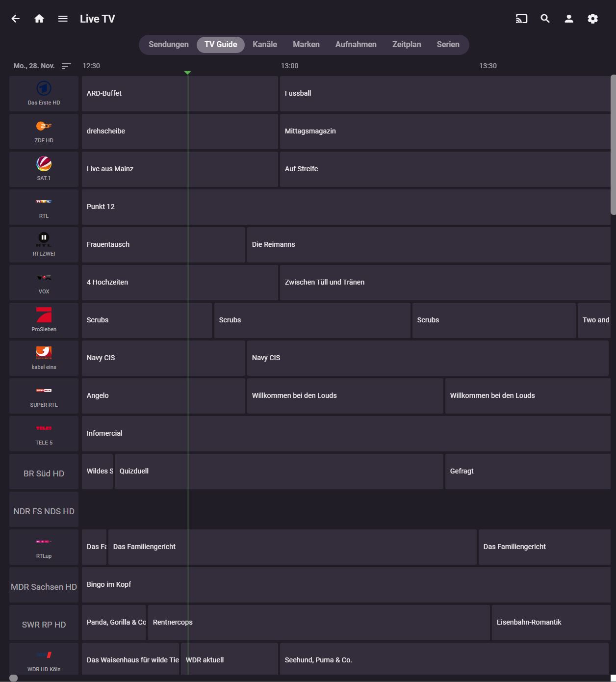Select the RTLup channel logo

[x=44, y=542]
